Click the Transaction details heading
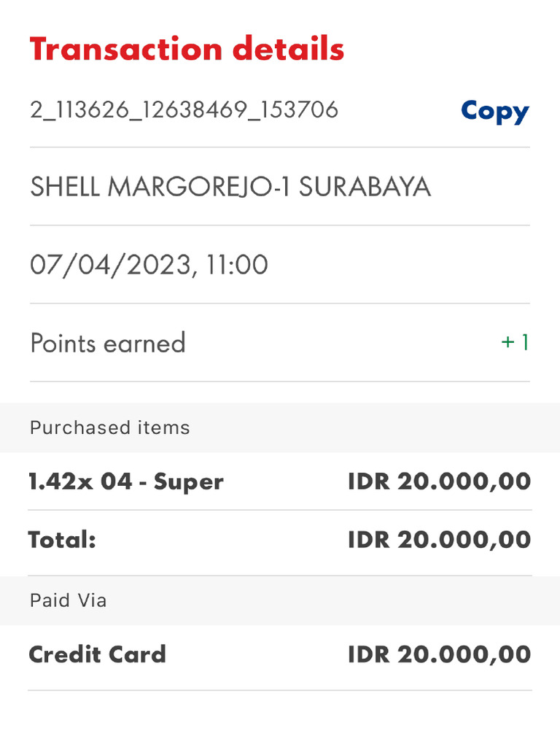Viewport: 560px width, 747px height. point(187,50)
